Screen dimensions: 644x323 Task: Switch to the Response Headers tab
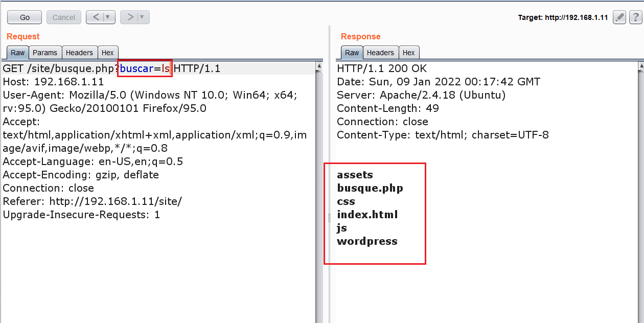click(x=380, y=53)
